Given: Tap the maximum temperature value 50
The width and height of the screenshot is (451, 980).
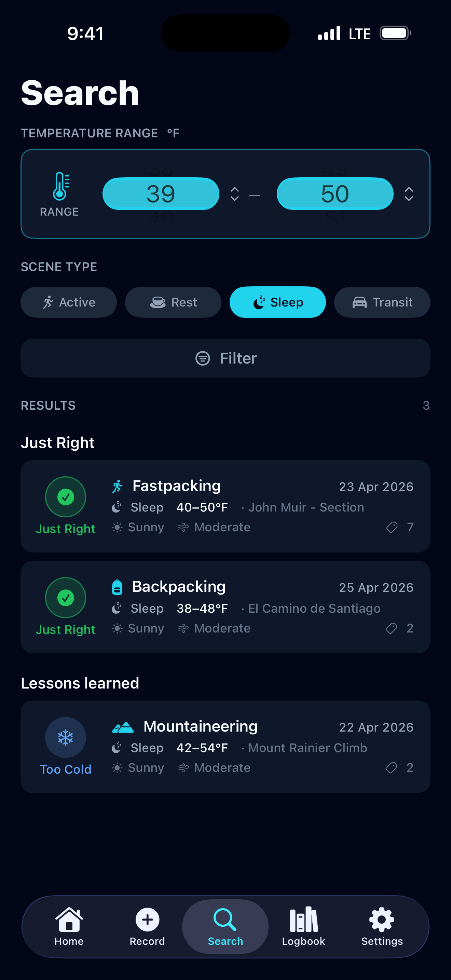Looking at the screenshot, I should click(x=335, y=194).
